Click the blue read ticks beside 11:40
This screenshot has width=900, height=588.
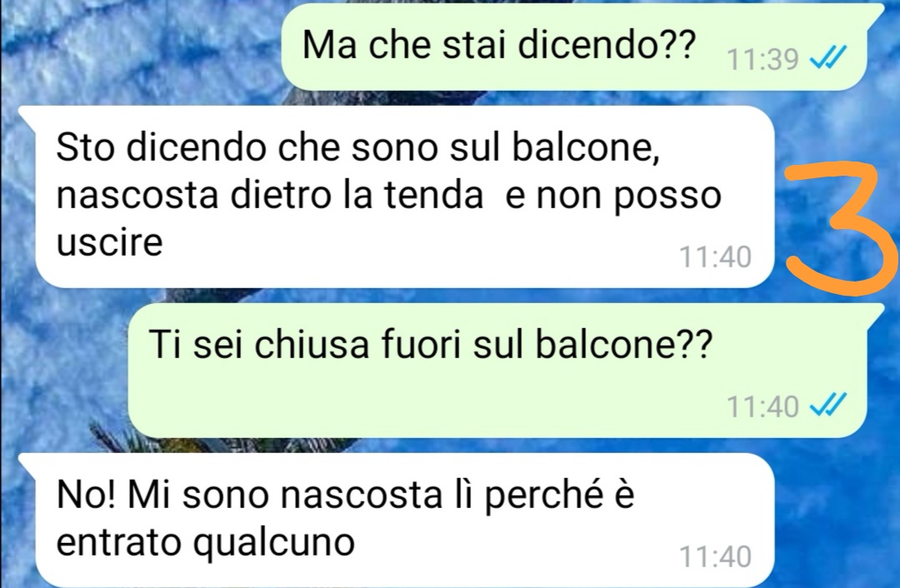click(x=827, y=406)
